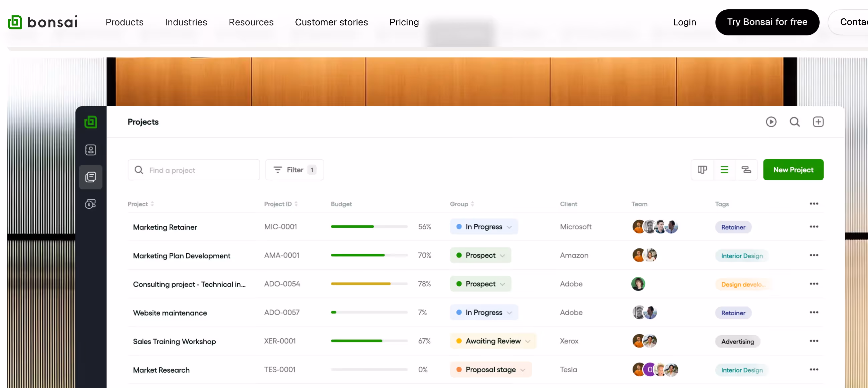Open the Bonsai home icon in the app sidebar

pyautogui.click(x=91, y=122)
